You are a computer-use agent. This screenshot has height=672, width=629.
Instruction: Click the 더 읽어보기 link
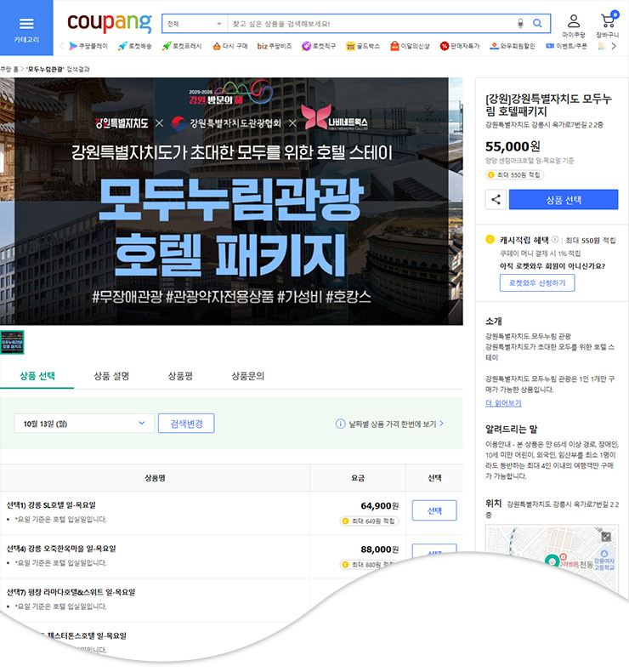[x=503, y=402]
